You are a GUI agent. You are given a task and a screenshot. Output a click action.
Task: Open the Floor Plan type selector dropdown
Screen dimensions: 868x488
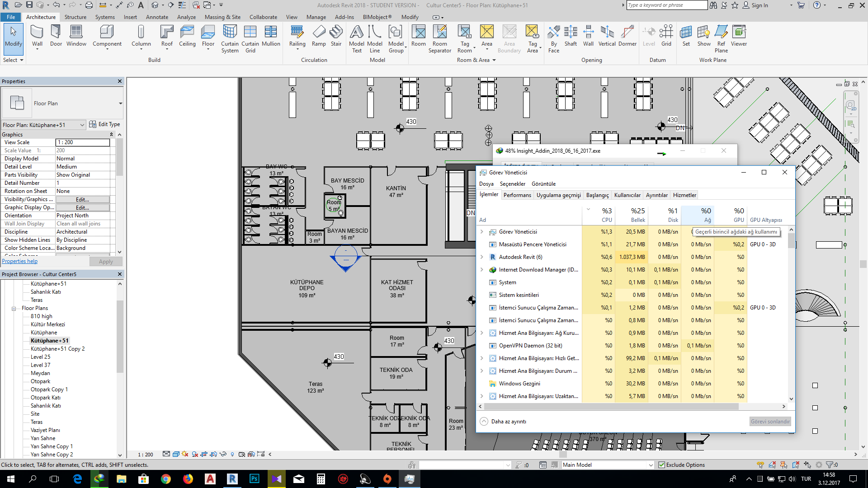click(121, 103)
